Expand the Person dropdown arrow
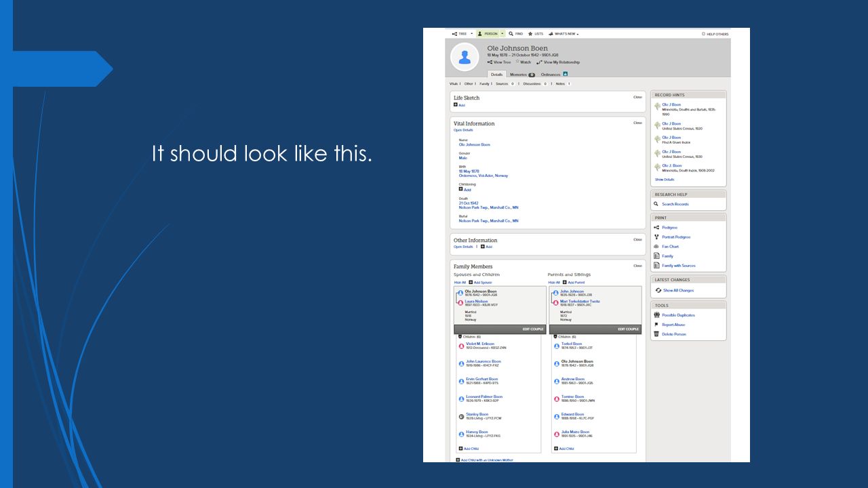The height and width of the screenshot is (488, 868). [x=502, y=33]
